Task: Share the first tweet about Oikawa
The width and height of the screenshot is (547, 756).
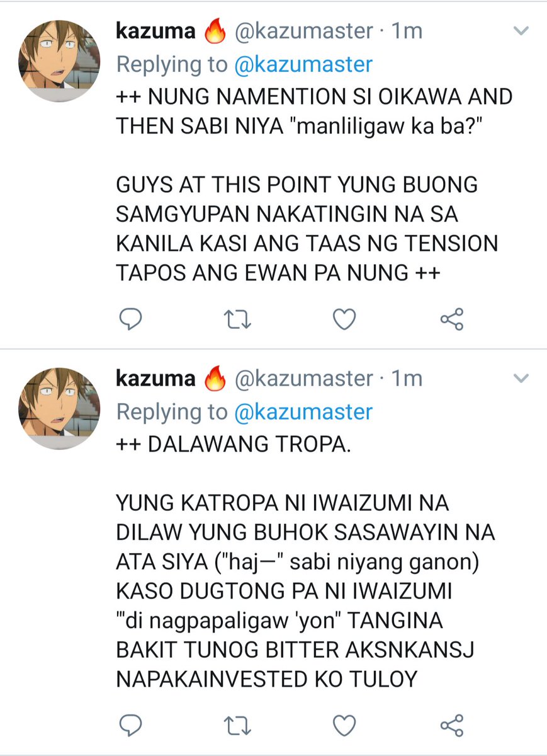Action: [451, 320]
